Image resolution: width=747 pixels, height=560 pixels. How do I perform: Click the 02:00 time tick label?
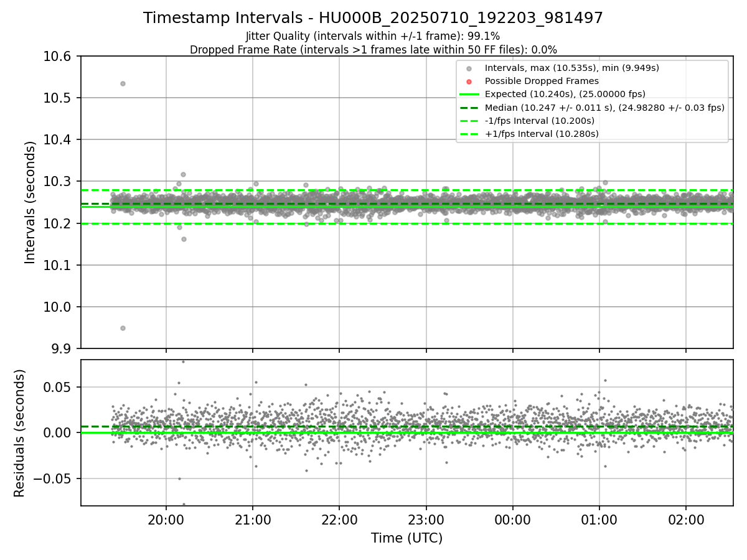(x=686, y=519)
